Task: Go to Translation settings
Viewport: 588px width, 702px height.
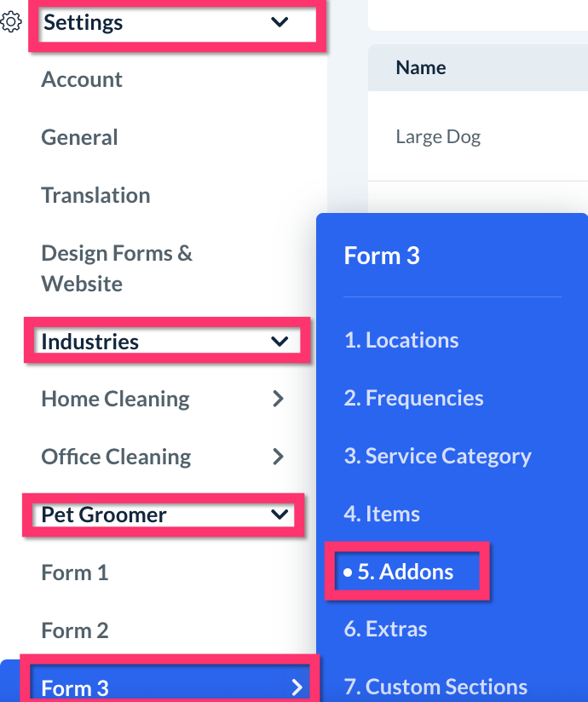Action: point(95,195)
